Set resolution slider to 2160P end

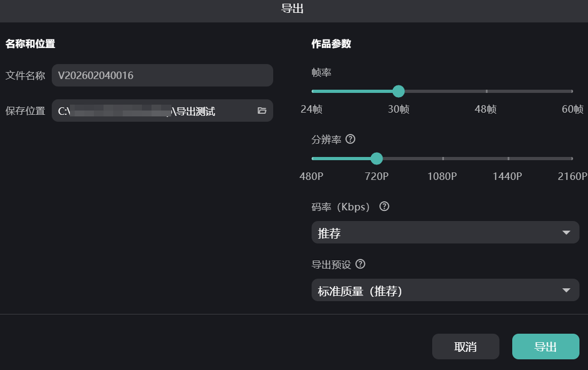coord(571,159)
